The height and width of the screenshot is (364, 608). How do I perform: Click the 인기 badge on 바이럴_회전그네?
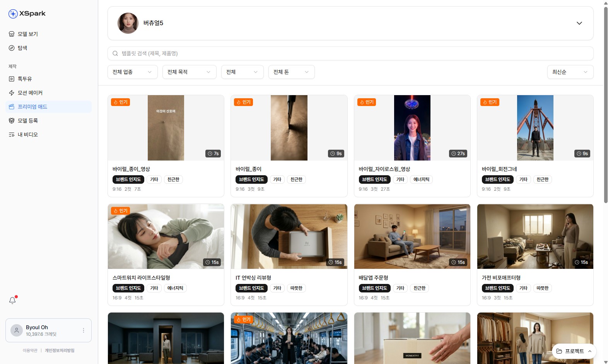pyautogui.click(x=490, y=102)
